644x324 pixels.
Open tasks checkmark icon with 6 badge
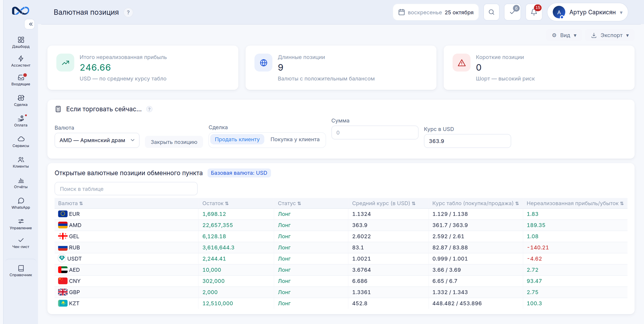pos(513,12)
